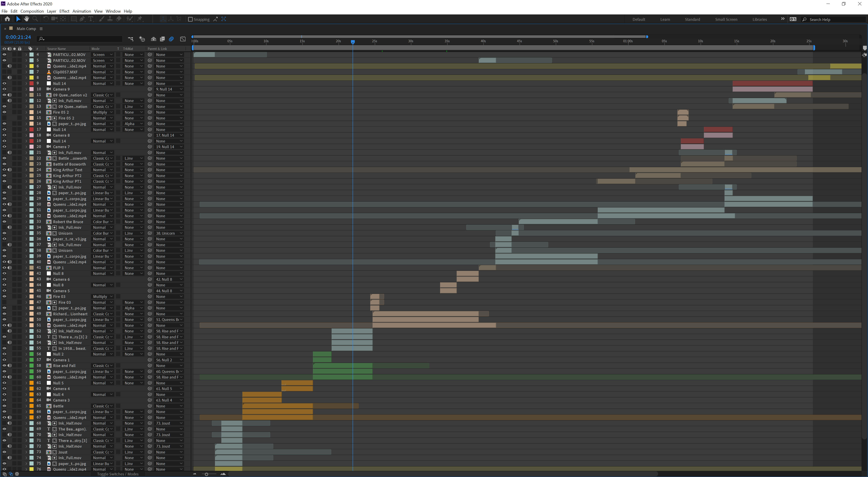Select the Selection arrow tool
868x477 pixels.
pyautogui.click(x=18, y=19)
